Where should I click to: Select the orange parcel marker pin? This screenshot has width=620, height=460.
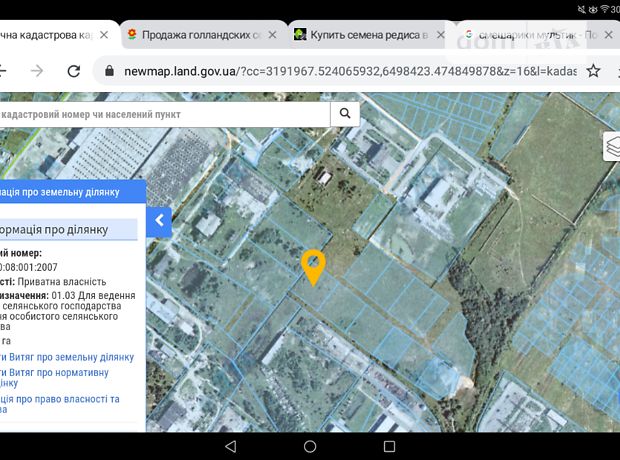[313, 267]
